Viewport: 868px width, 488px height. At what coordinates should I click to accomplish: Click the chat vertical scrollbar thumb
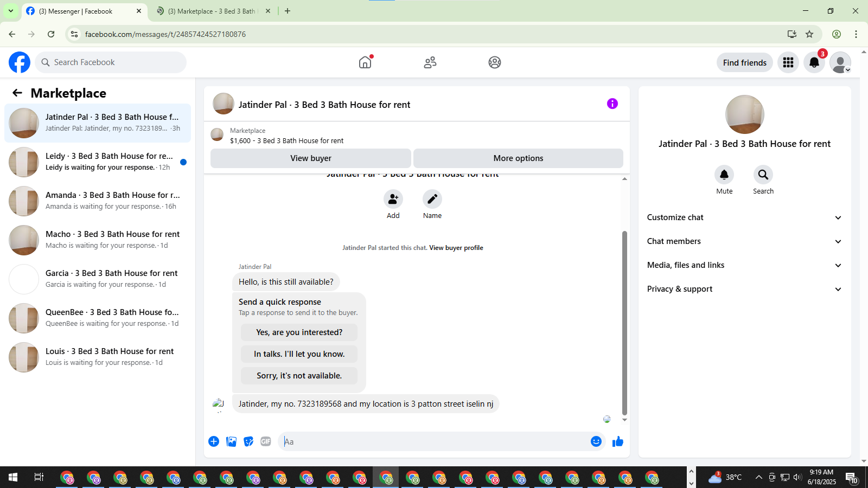click(x=624, y=323)
